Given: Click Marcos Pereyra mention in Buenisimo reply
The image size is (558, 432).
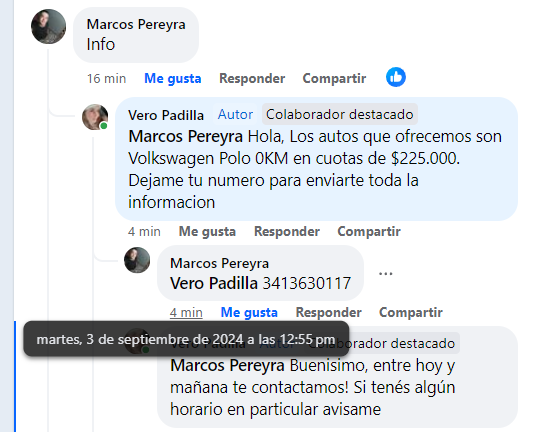Looking at the screenshot, I should pos(227,365).
